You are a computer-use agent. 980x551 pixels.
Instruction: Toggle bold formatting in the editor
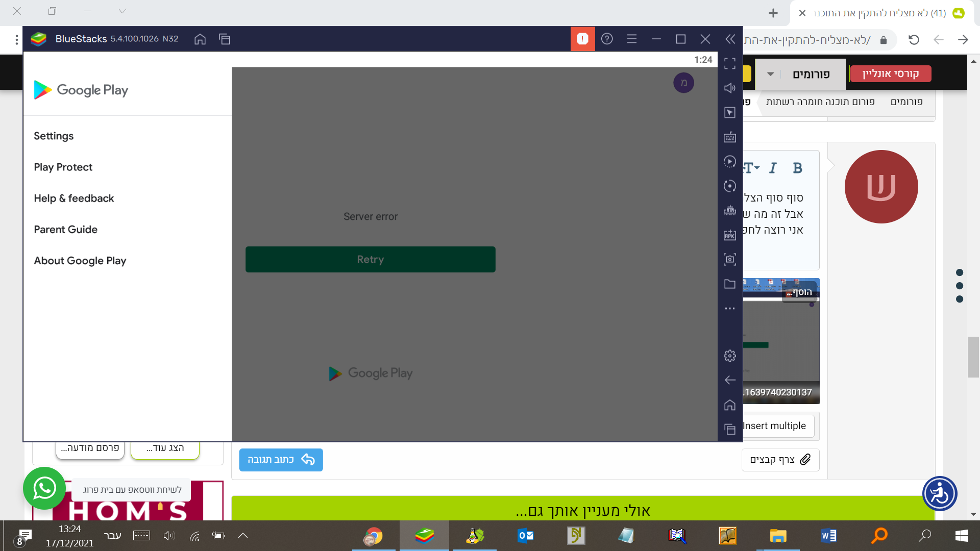(x=797, y=168)
